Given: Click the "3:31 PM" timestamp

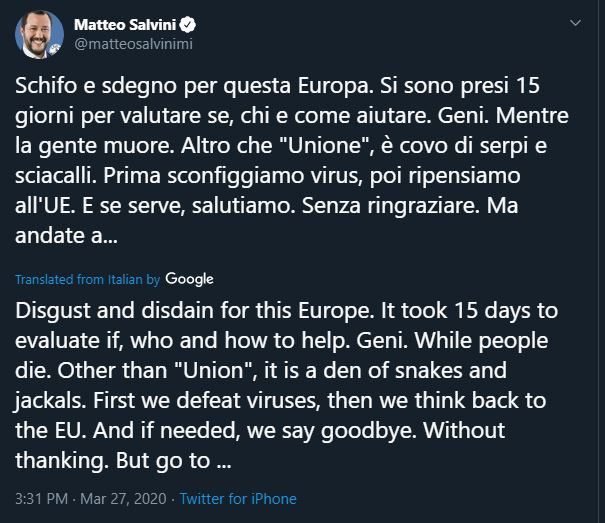Looking at the screenshot, I should point(41,498).
